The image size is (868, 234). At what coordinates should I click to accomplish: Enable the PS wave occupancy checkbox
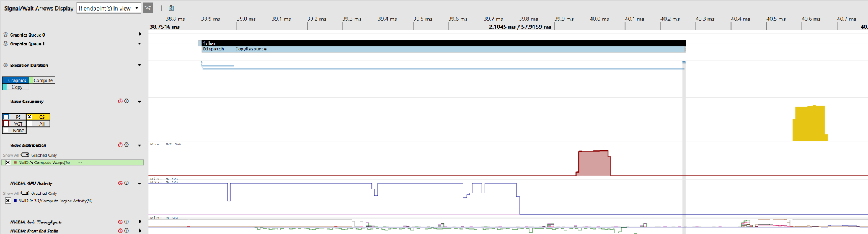(6, 116)
